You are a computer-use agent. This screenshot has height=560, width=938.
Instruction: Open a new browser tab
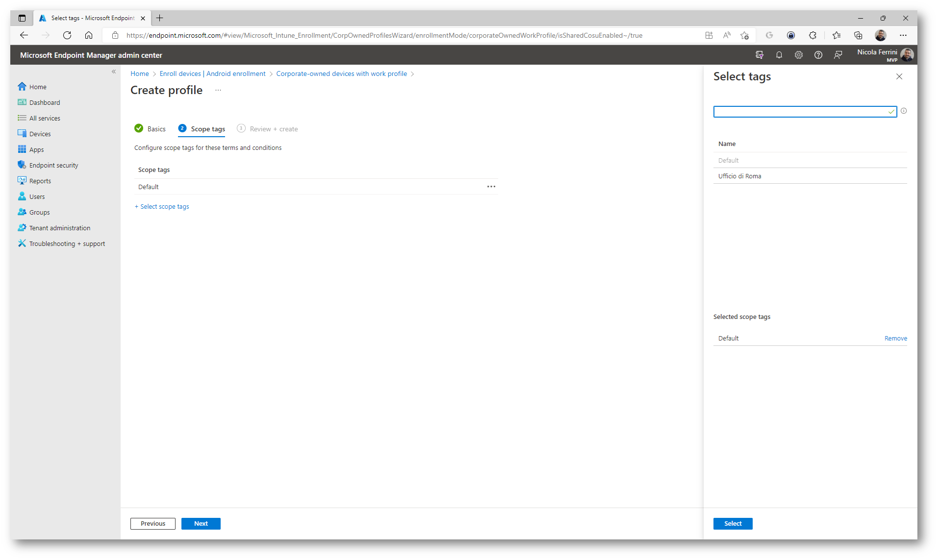click(160, 18)
